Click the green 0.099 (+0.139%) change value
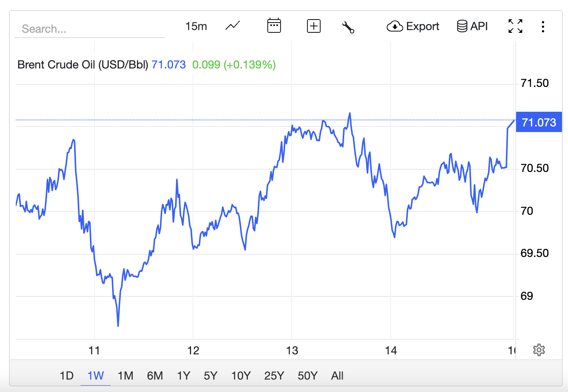The image size is (568, 392). pyautogui.click(x=234, y=65)
